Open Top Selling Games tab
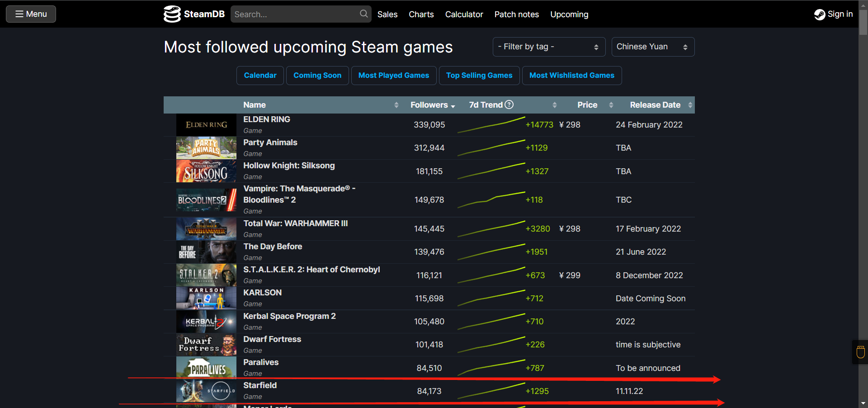This screenshot has height=408, width=868. pos(479,76)
